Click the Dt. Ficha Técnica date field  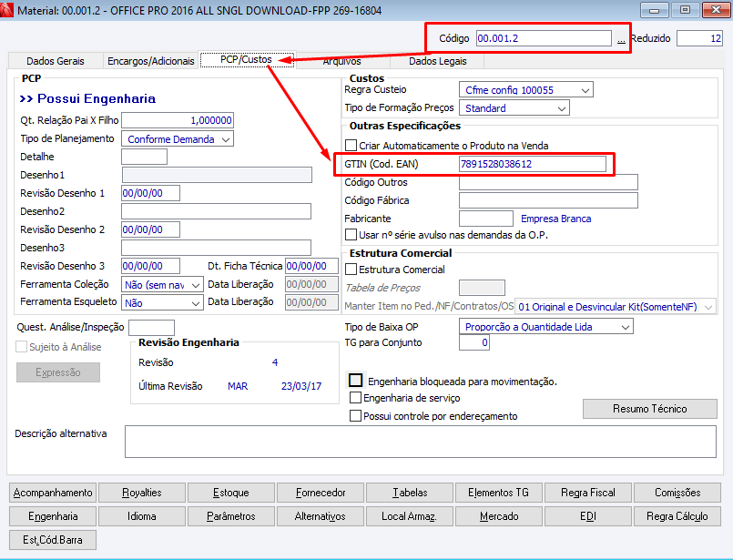tap(311, 266)
